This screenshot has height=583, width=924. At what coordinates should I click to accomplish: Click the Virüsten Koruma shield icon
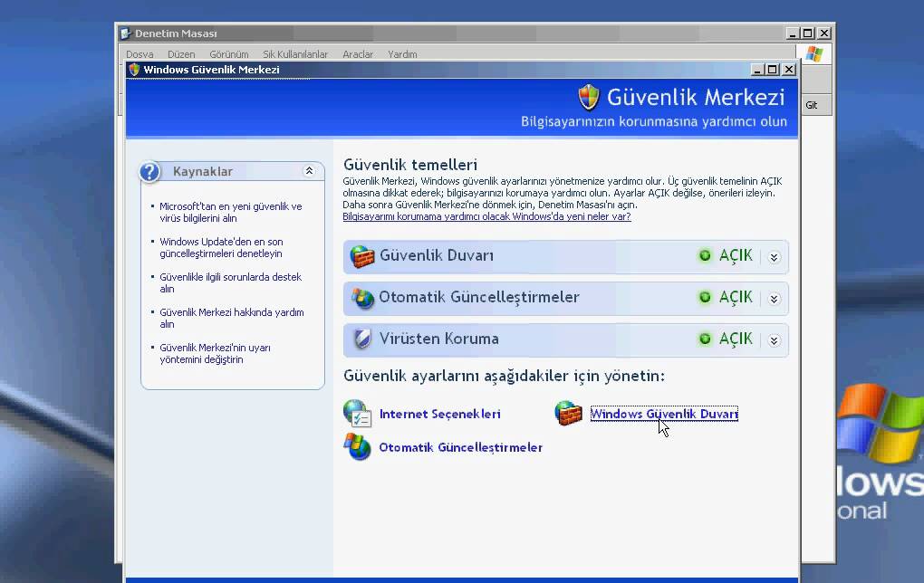pos(362,339)
